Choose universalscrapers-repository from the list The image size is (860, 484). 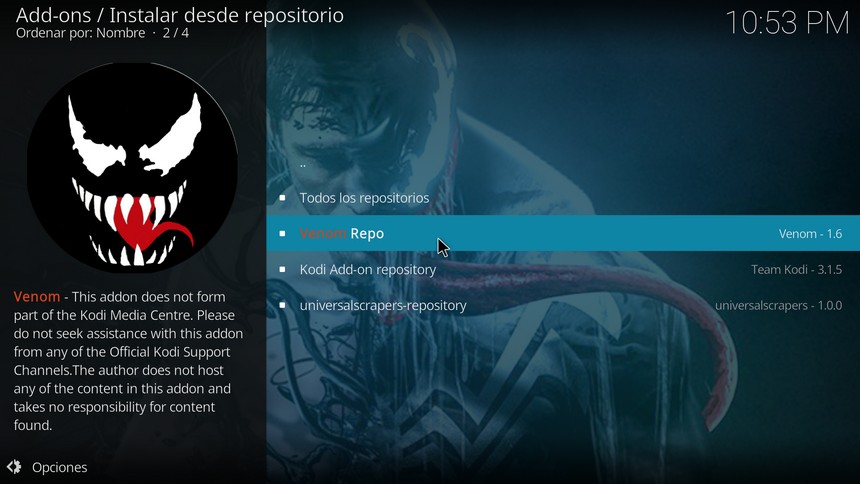pos(563,305)
